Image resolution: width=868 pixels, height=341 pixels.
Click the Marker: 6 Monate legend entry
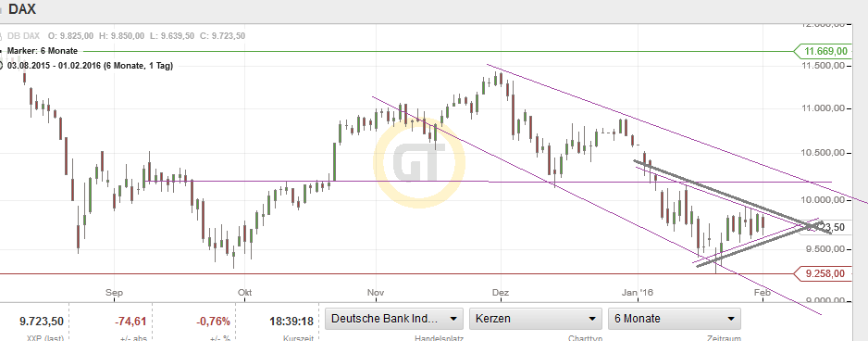43,51
